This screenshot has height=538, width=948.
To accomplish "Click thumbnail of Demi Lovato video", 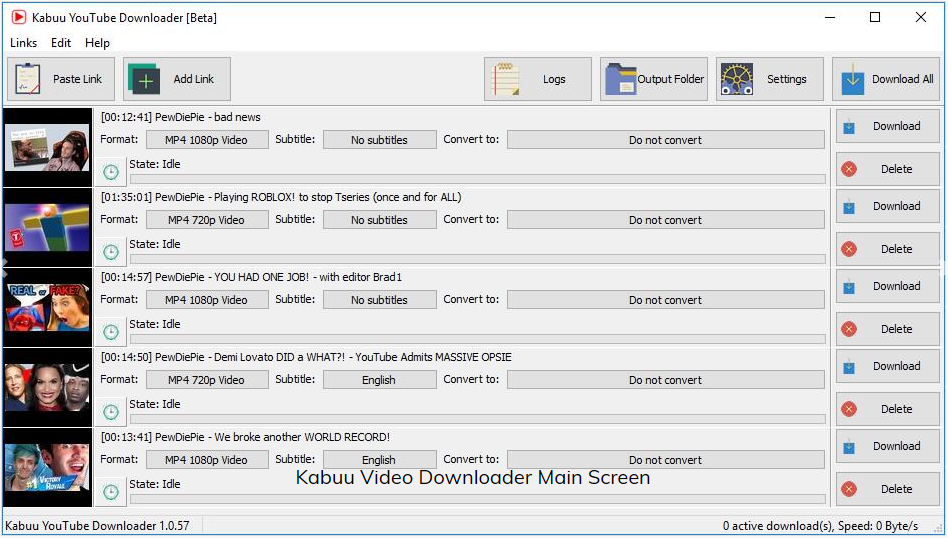I will pyautogui.click(x=48, y=387).
